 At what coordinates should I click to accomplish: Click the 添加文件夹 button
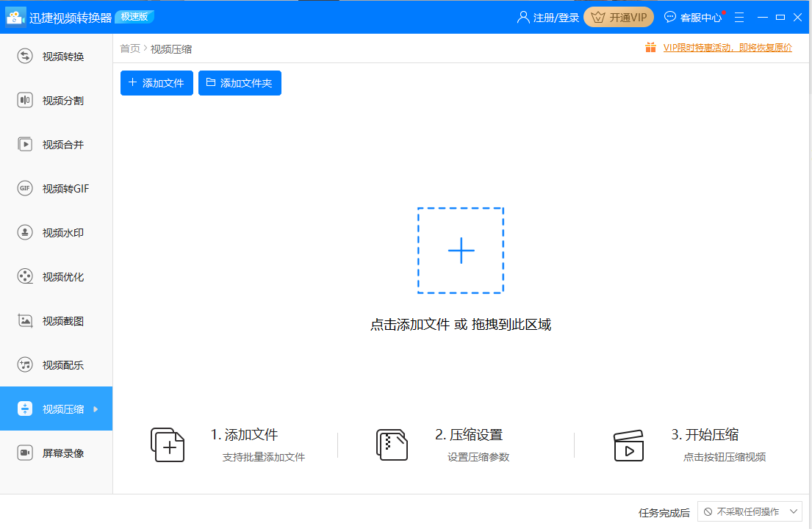[240, 83]
